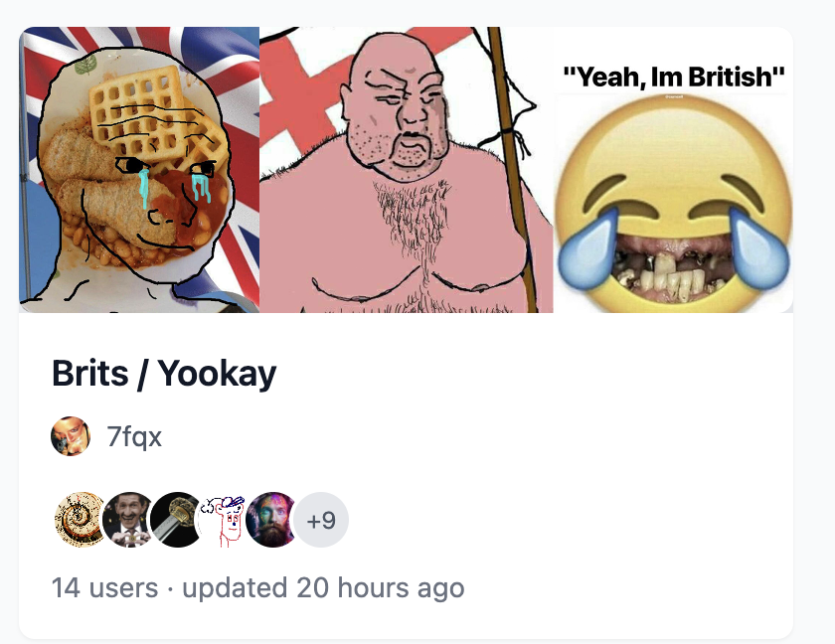835x644 pixels.
Task: Open the Brits / Yookay list title
Action: point(164,373)
